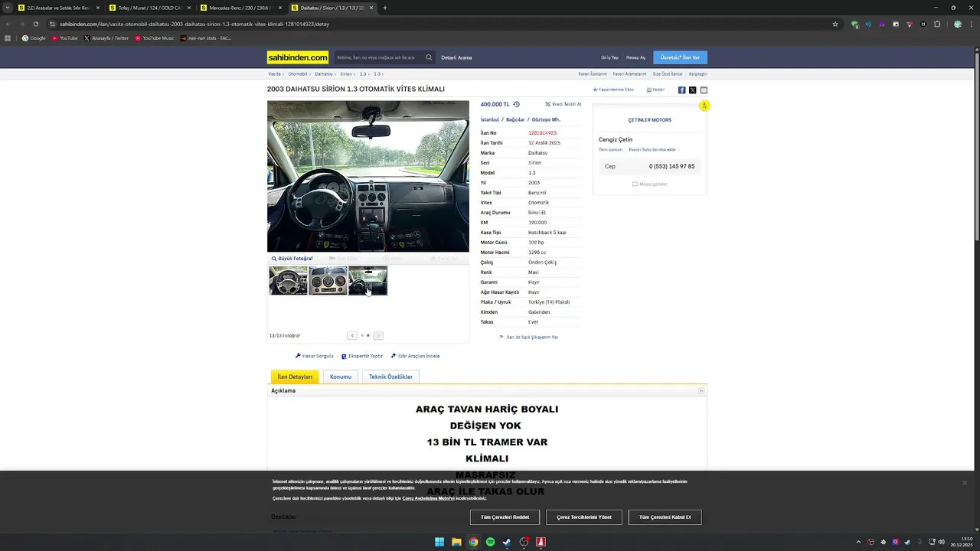Click Sıfır Araçları İncele link
Screen dimensions: 980x551
pos(415,356)
